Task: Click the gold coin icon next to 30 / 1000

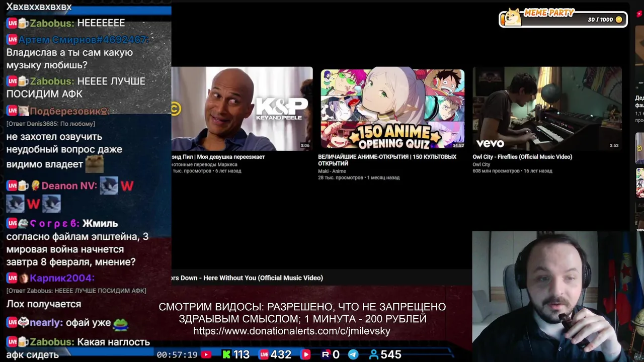Action: point(619,20)
